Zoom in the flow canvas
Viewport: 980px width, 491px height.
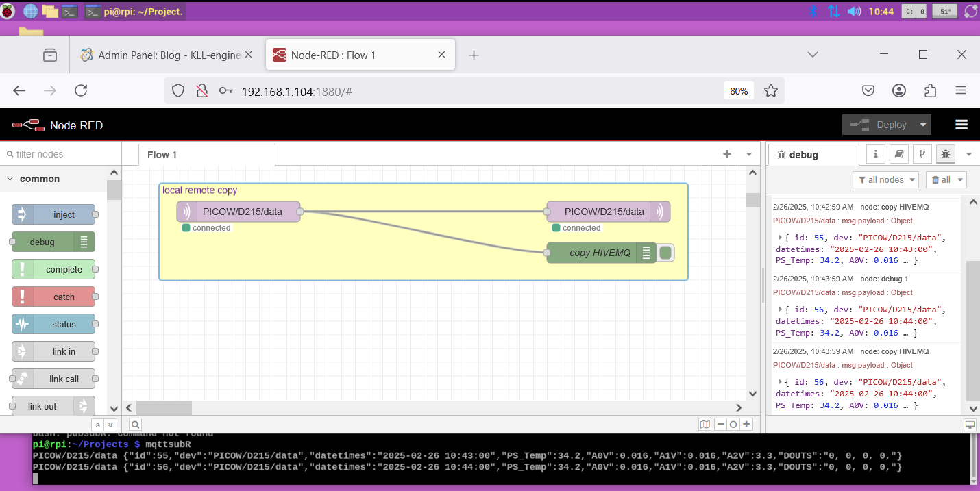[746, 425]
